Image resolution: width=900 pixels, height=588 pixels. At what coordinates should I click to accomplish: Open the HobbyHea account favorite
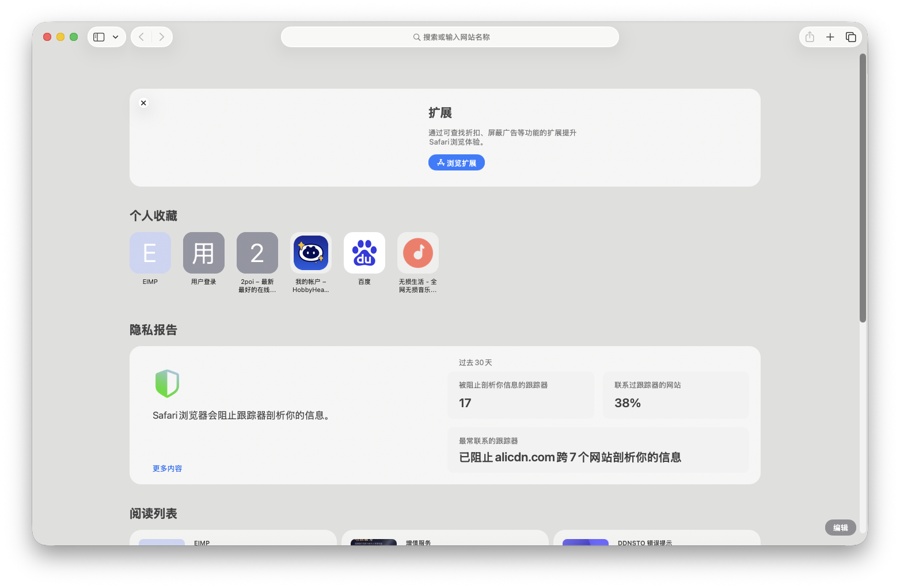pos(311,253)
